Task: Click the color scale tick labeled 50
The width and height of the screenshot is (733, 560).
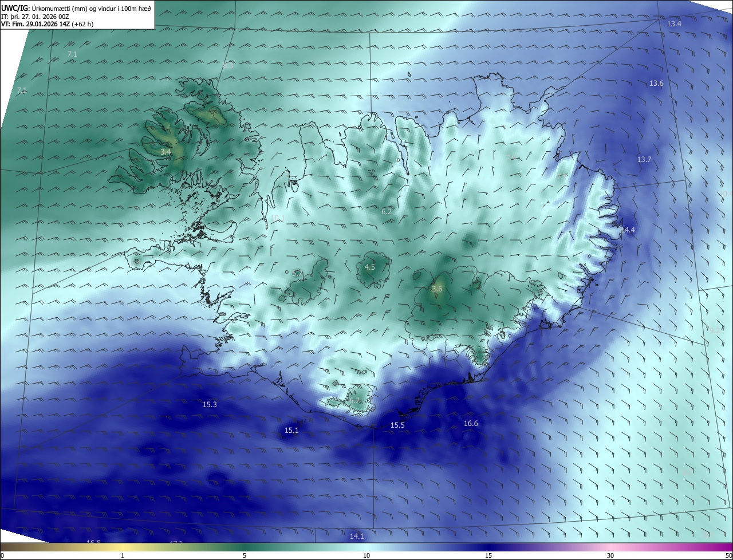Action: 728,555
